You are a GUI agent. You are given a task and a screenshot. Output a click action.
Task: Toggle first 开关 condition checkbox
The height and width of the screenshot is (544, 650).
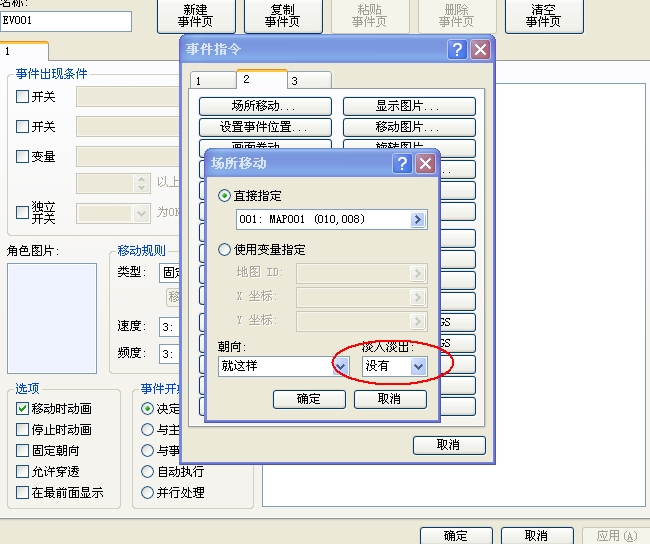22,97
